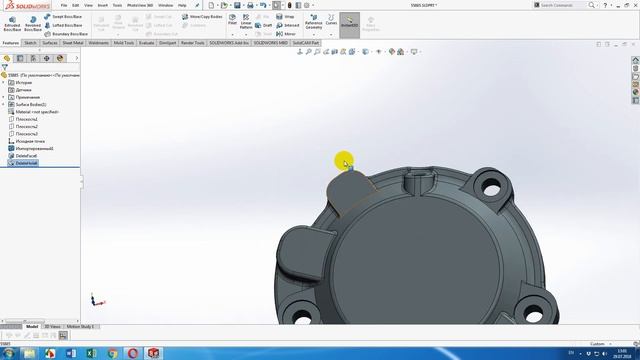Open the Tools menu
The width and height of the screenshot is (640, 360).
tap(117, 5)
